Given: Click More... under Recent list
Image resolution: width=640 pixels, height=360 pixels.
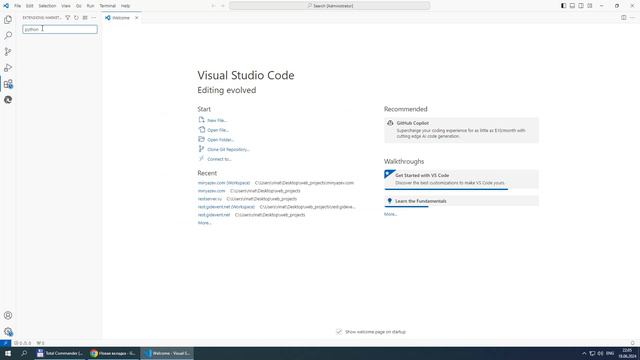Looking at the screenshot, I should [x=204, y=223].
